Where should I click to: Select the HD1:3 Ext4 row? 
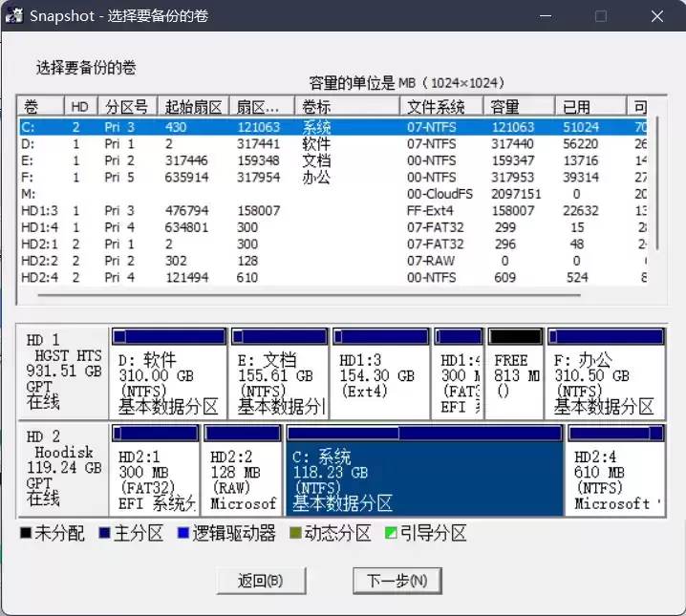click(332, 211)
